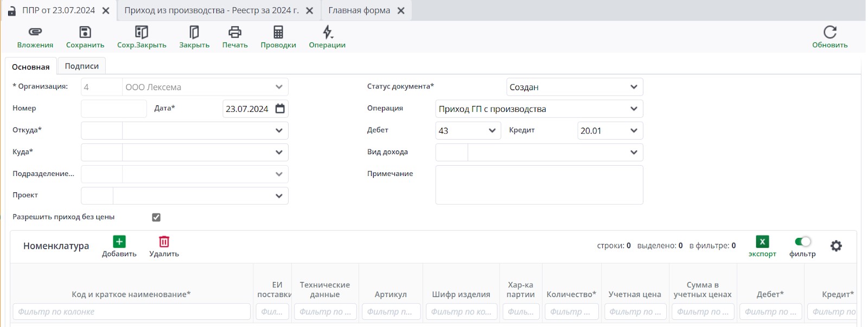The image size is (868, 327).
Task: Click the Примечание text area
Action: (x=539, y=185)
